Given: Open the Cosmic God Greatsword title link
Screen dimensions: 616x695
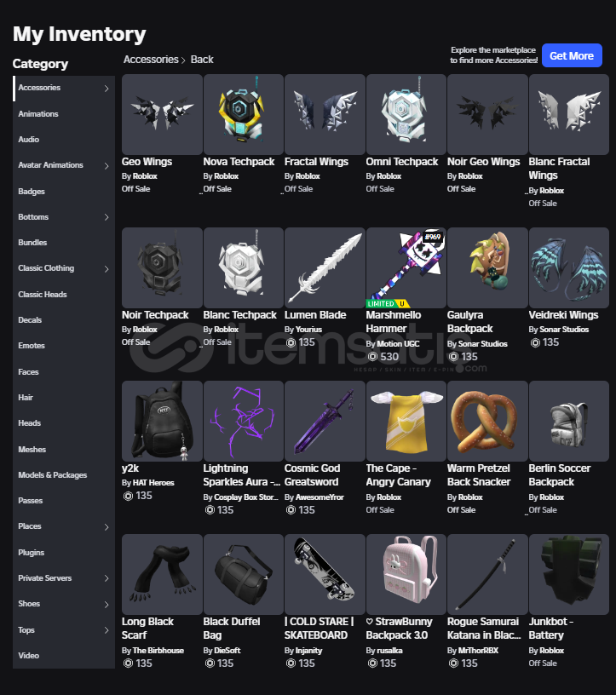Looking at the screenshot, I should point(312,475).
